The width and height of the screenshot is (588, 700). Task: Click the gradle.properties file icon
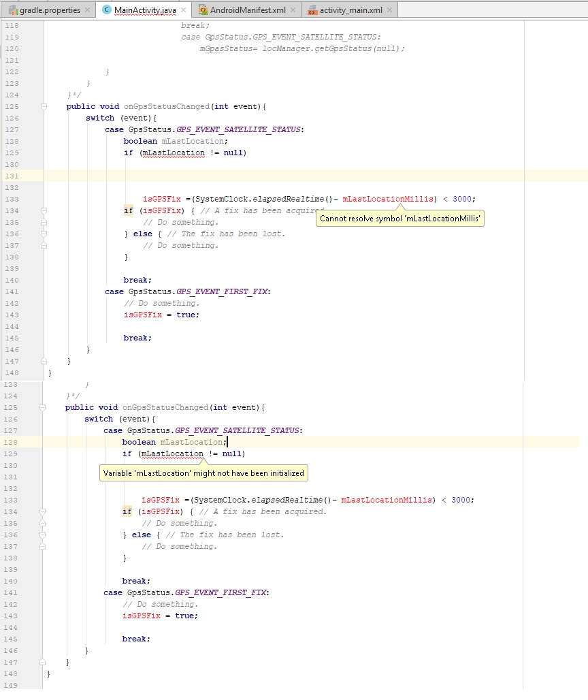click(x=13, y=10)
